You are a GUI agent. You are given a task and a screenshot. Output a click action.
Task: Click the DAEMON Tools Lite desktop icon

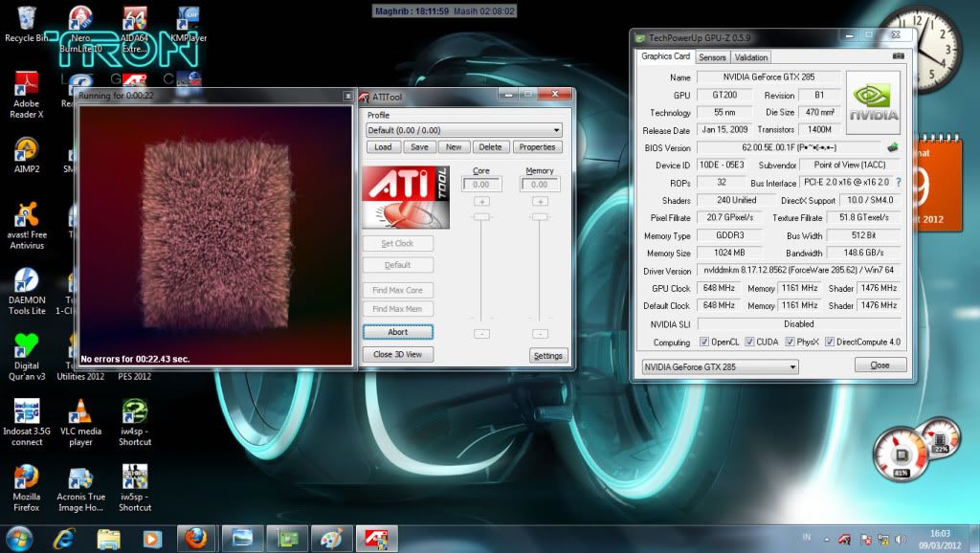coord(26,291)
